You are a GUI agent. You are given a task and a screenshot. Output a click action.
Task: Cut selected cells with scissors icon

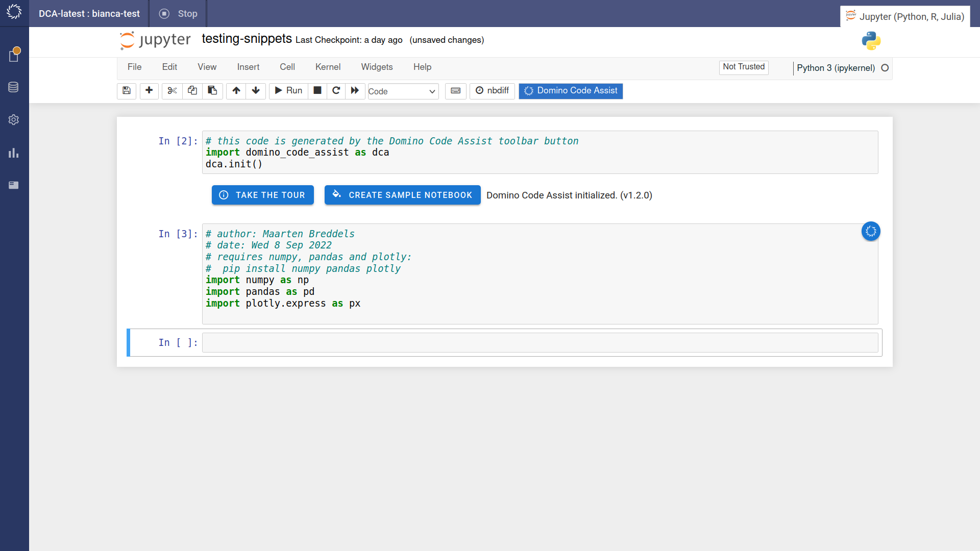tap(172, 91)
